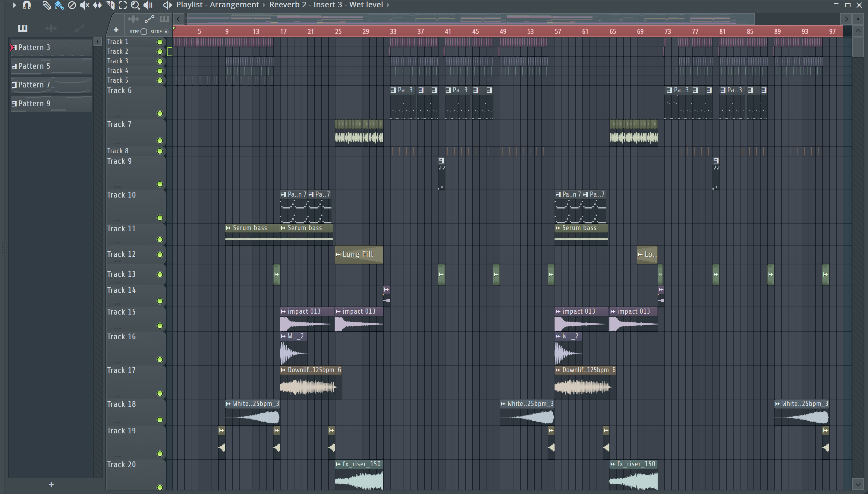Click vertical scrollbar thumb at right edge

[858, 48]
